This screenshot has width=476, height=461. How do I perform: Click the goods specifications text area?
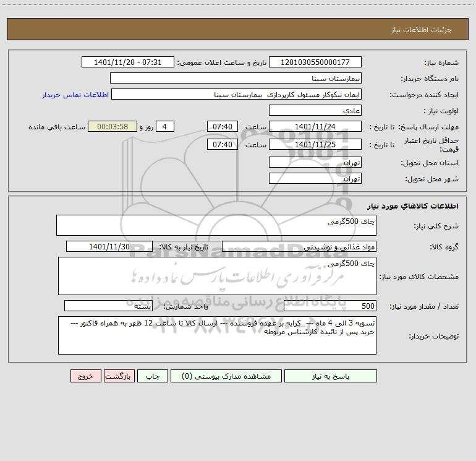point(217,276)
